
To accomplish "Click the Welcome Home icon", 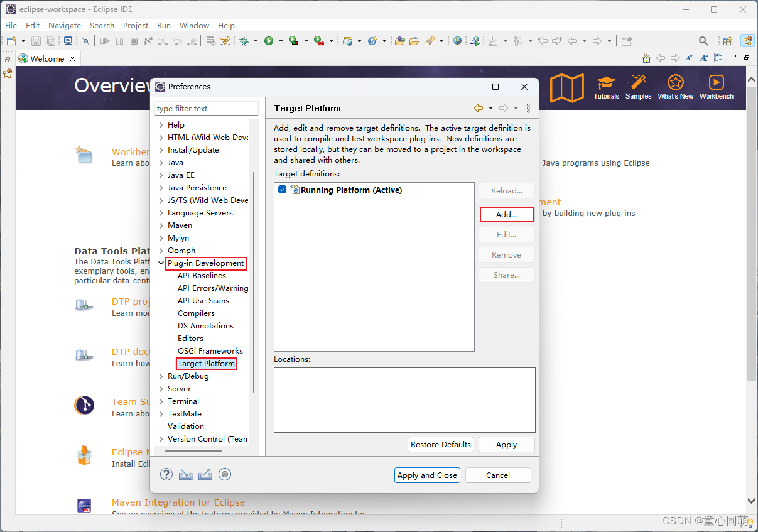I will click(x=646, y=58).
